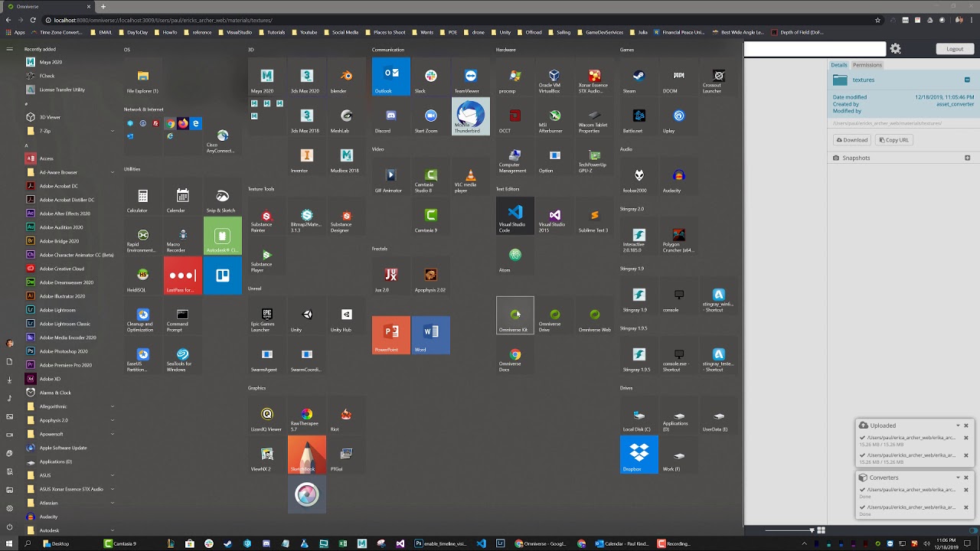Launch the Sublime Text 3 tile
Screen dimensions: 980x551
click(x=595, y=216)
